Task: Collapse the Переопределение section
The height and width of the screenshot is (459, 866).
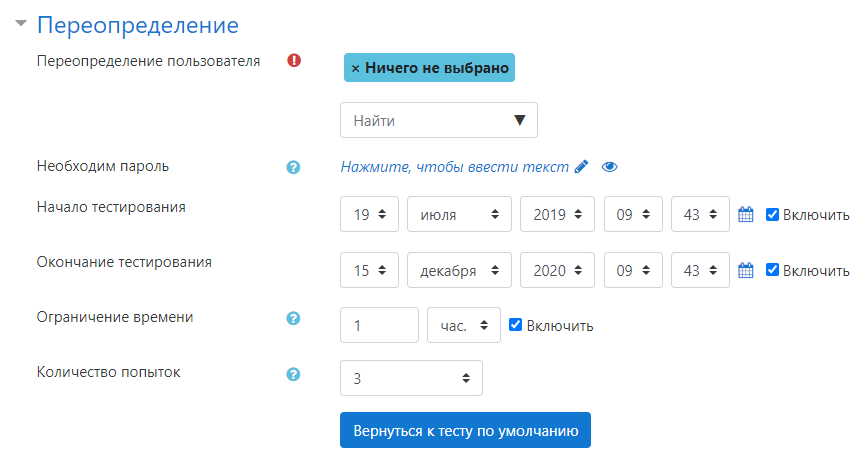Action: point(21,24)
